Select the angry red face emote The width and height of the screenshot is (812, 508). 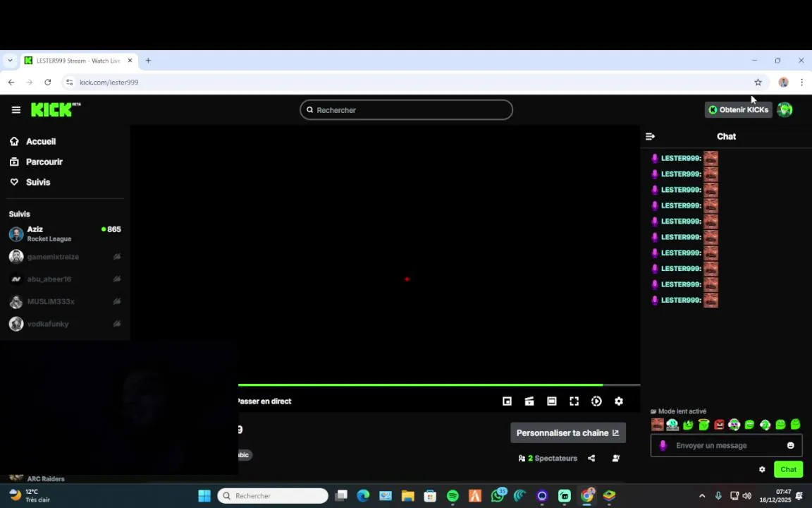click(x=719, y=425)
